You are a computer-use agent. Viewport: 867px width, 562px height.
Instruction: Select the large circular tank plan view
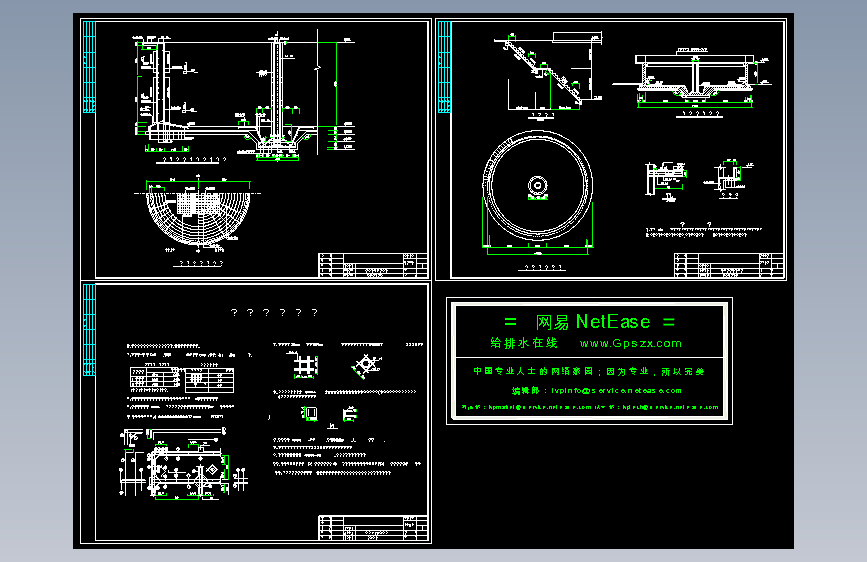[537, 186]
